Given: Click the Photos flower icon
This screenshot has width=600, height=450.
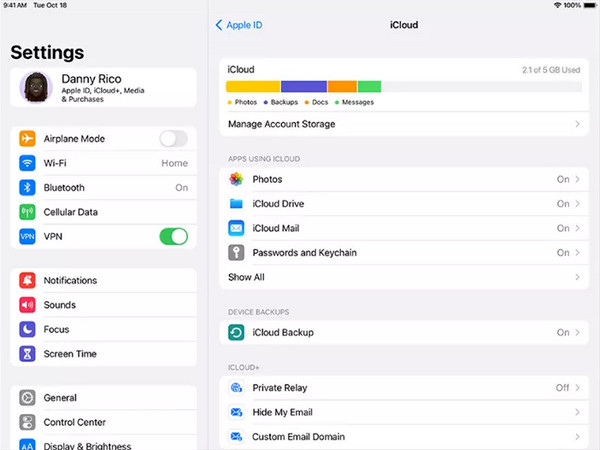Looking at the screenshot, I should [236, 179].
